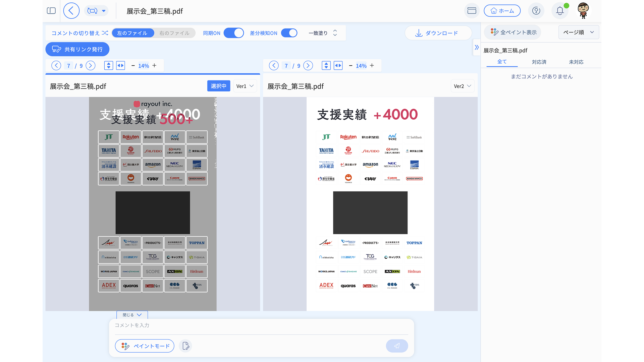The width and height of the screenshot is (644, 362).
Task: Go back using the circled arrow
Action: [71, 11]
